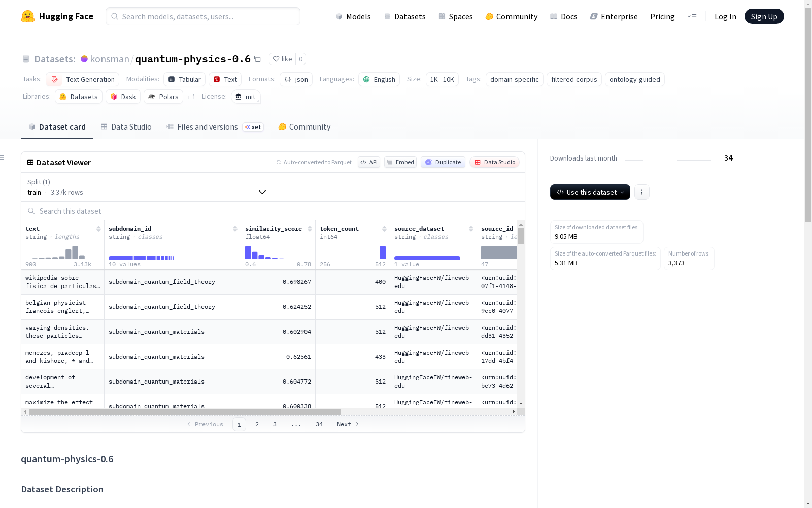This screenshot has height=508, width=812.
Task: Sort the token_count column
Action: (384, 229)
